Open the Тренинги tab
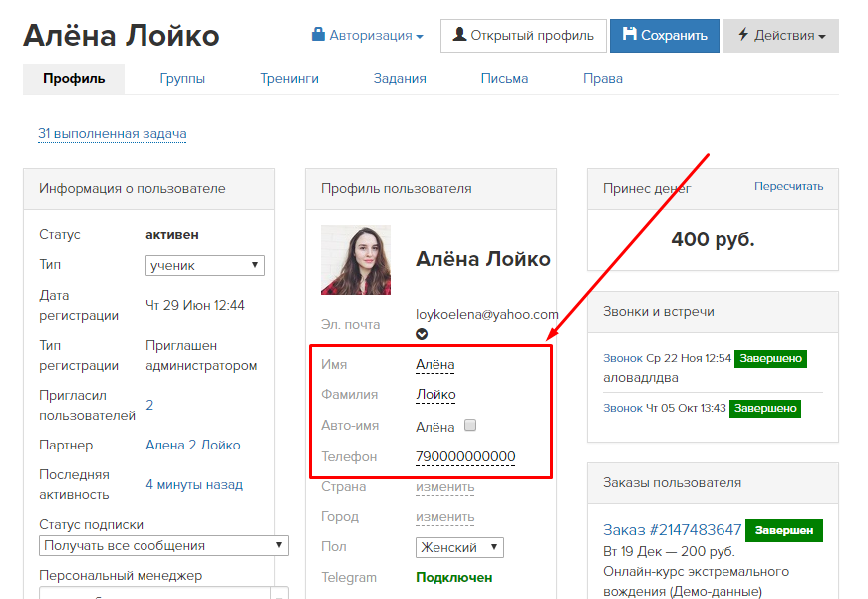 (x=290, y=78)
